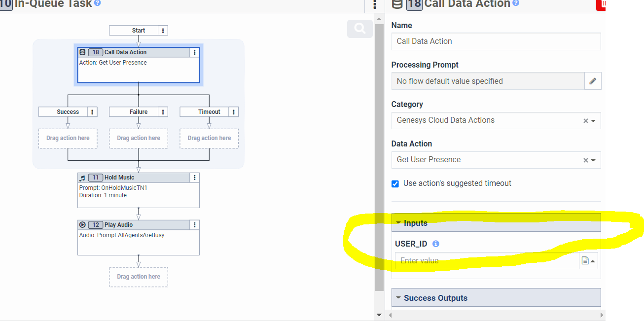The width and height of the screenshot is (644, 324).
Task: Click the music note icon on Hold Music
Action: [x=82, y=178]
